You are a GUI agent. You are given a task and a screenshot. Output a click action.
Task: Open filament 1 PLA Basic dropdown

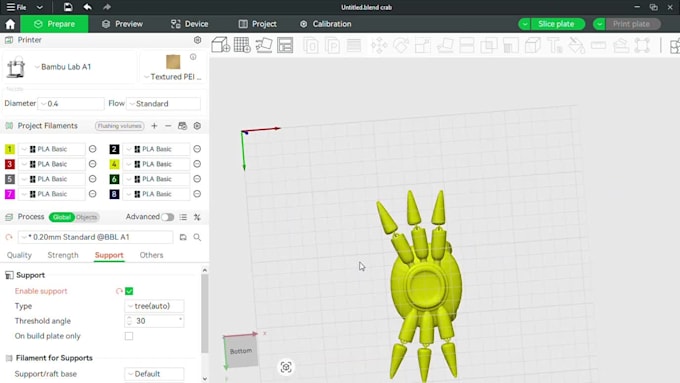point(52,149)
